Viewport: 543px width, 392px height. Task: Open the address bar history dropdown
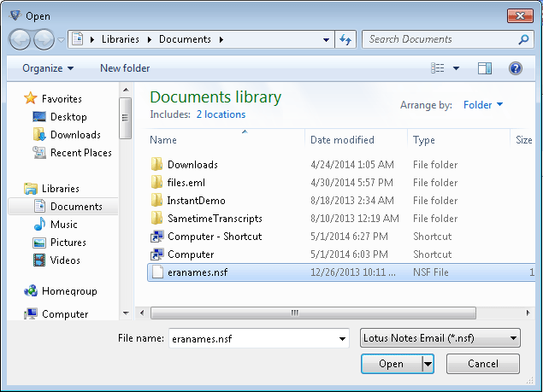pos(326,39)
